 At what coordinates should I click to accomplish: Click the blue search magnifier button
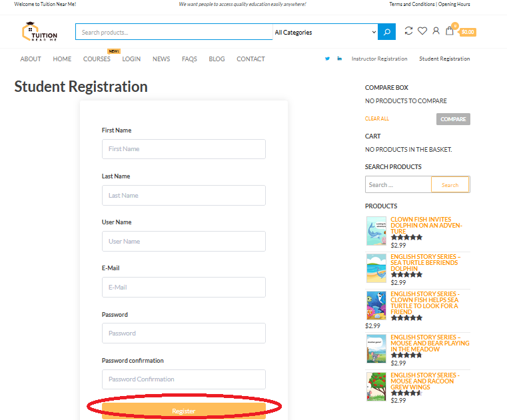pyautogui.click(x=386, y=32)
